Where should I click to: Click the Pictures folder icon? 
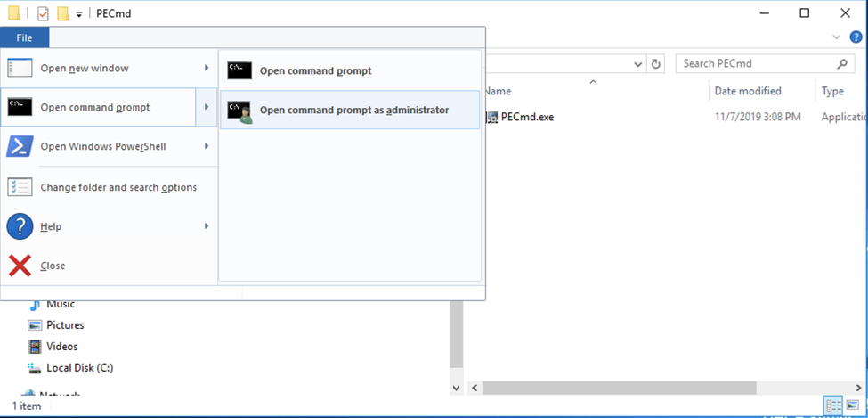35,325
